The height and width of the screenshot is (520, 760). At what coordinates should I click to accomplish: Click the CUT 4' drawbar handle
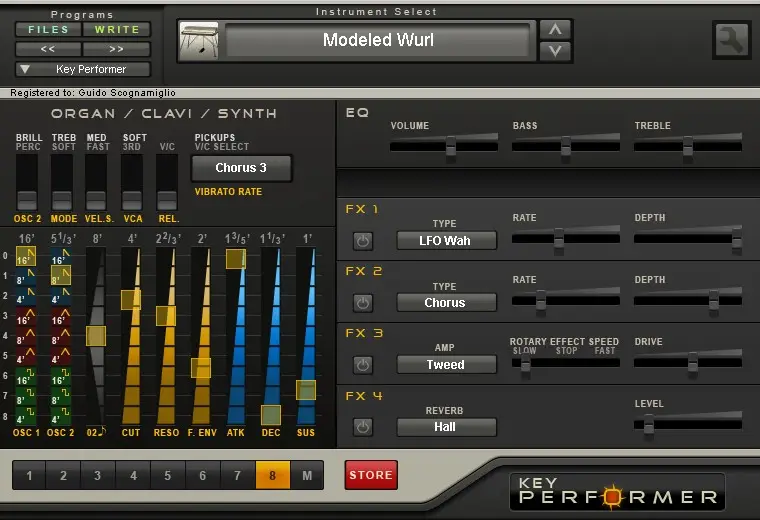tap(131, 300)
